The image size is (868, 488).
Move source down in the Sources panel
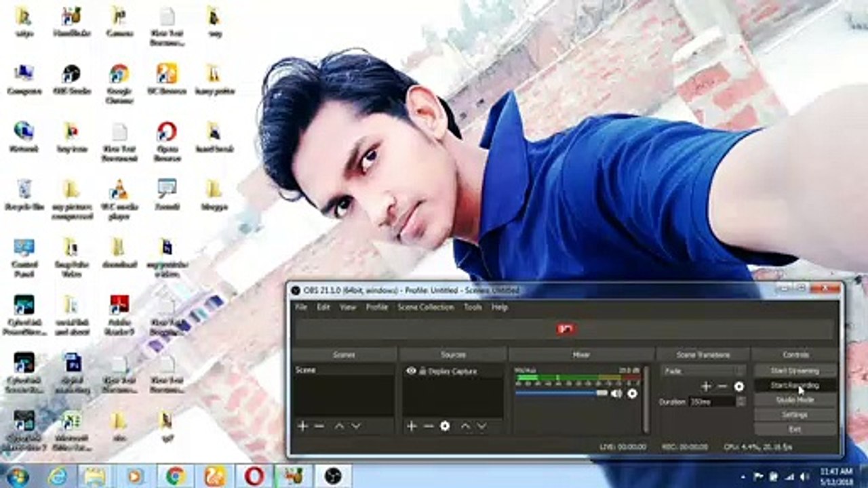pyautogui.click(x=481, y=426)
